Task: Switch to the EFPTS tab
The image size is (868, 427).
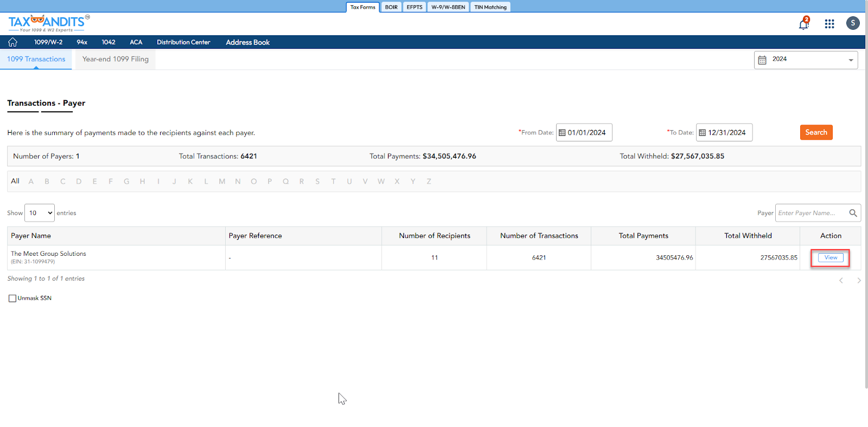Action: click(414, 7)
